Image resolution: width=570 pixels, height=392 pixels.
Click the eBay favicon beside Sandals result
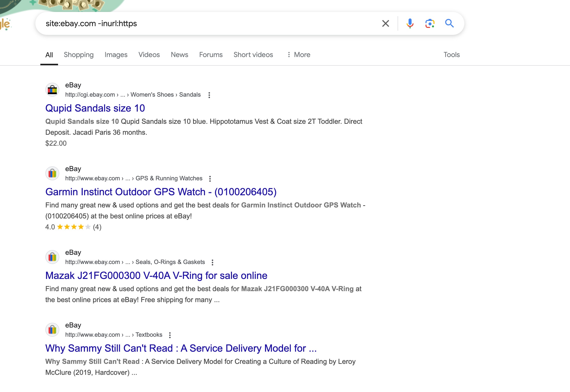coord(52,90)
